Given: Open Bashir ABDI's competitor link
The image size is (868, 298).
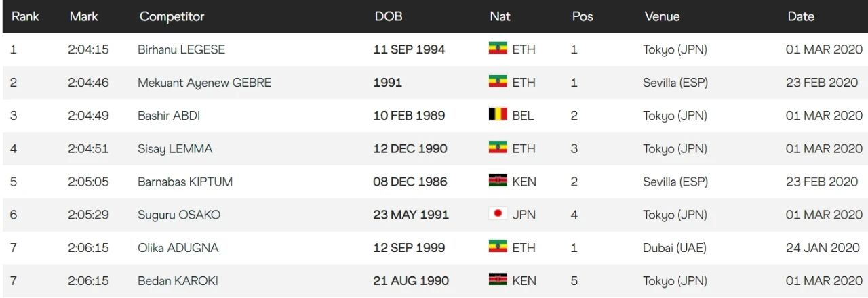Looking at the screenshot, I should (169, 116).
